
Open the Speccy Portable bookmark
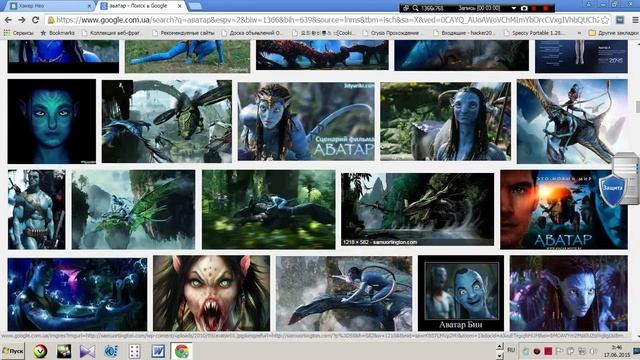[x=535, y=33]
